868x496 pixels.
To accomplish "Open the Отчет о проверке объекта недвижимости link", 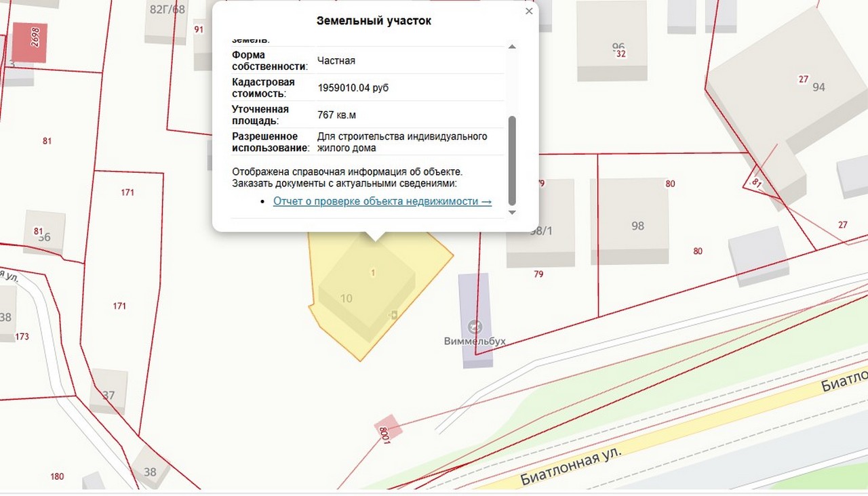I will tap(382, 201).
